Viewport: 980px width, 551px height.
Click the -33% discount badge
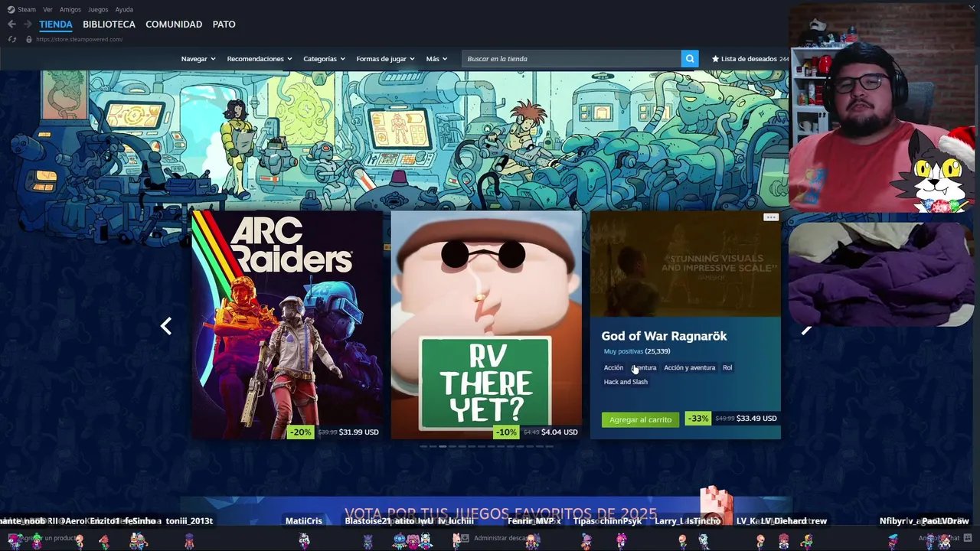(x=698, y=419)
